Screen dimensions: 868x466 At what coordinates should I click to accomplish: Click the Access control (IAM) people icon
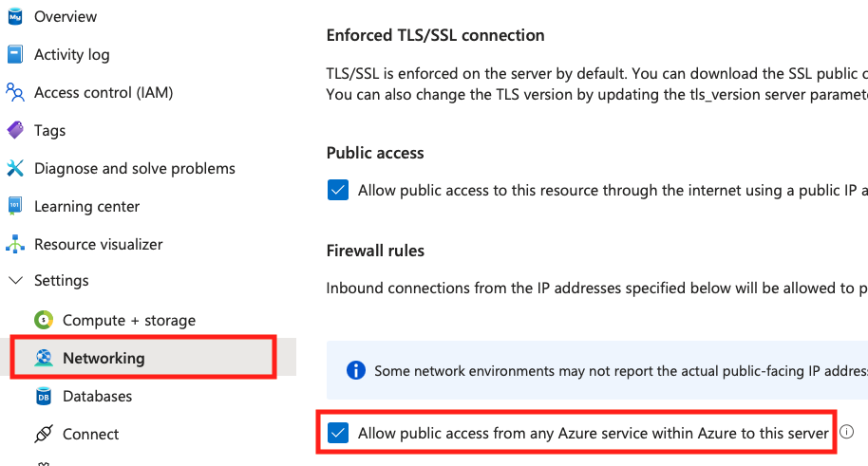(x=15, y=92)
